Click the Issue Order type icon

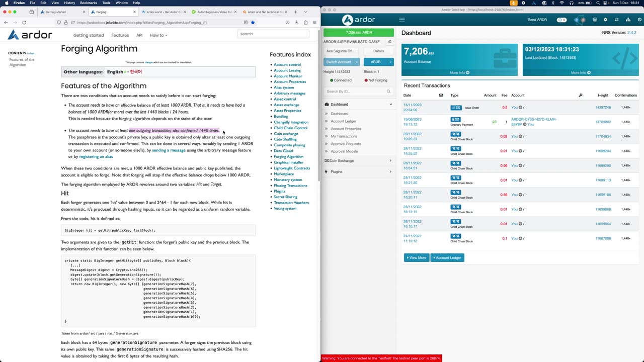click(x=456, y=108)
